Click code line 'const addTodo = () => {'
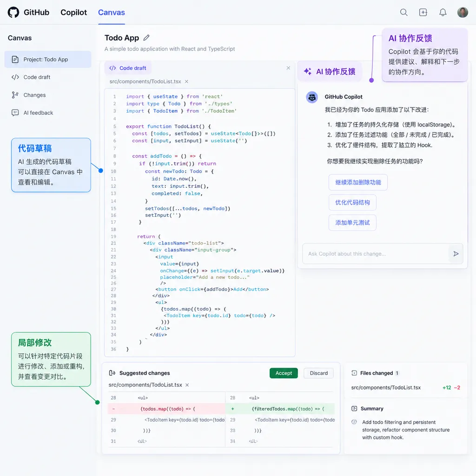Image resolution: width=476 pixels, height=476 pixels. pos(167,156)
